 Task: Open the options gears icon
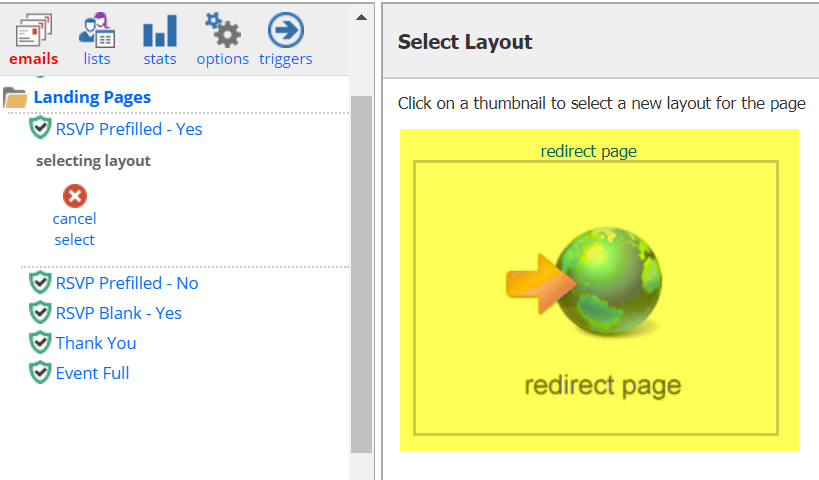(223, 30)
